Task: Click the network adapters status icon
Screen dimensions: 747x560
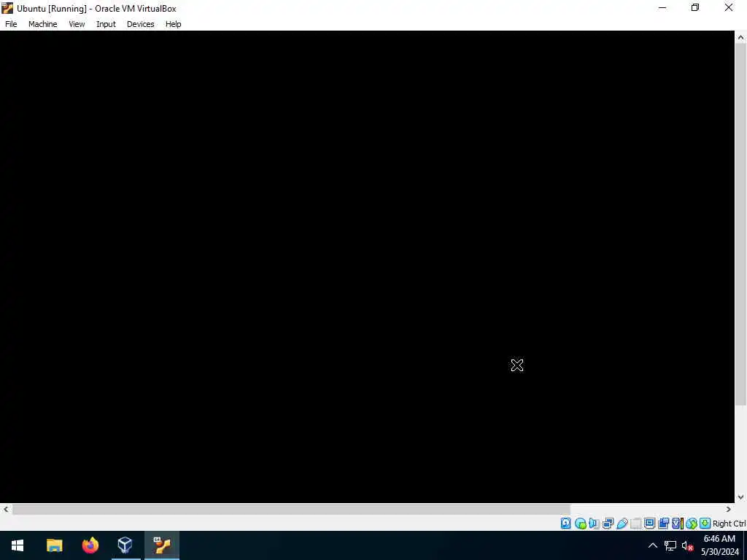Action: click(608, 524)
